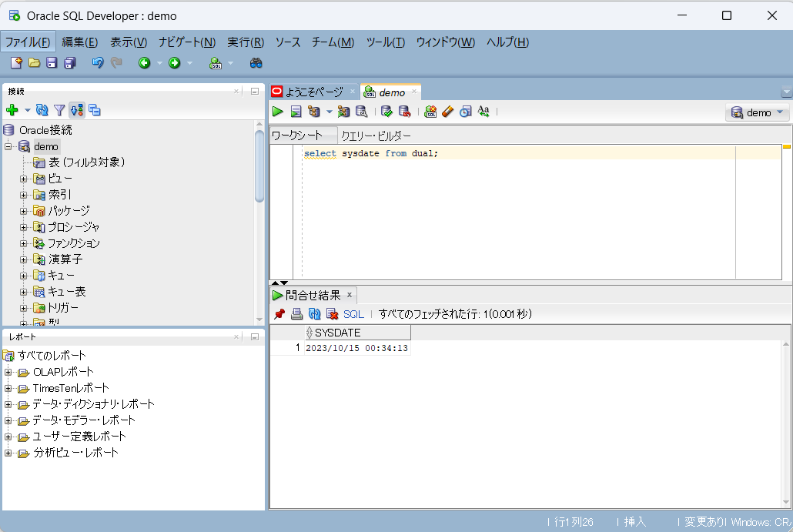The image size is (793, 532).
Task: Switch to the クエリー・ビルダー view
Action: click(373, 136)
